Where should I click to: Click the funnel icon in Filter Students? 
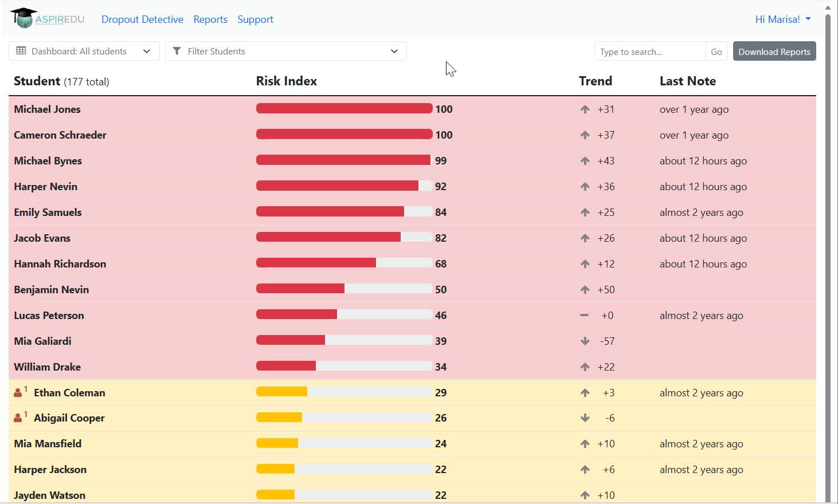(177, 51)
